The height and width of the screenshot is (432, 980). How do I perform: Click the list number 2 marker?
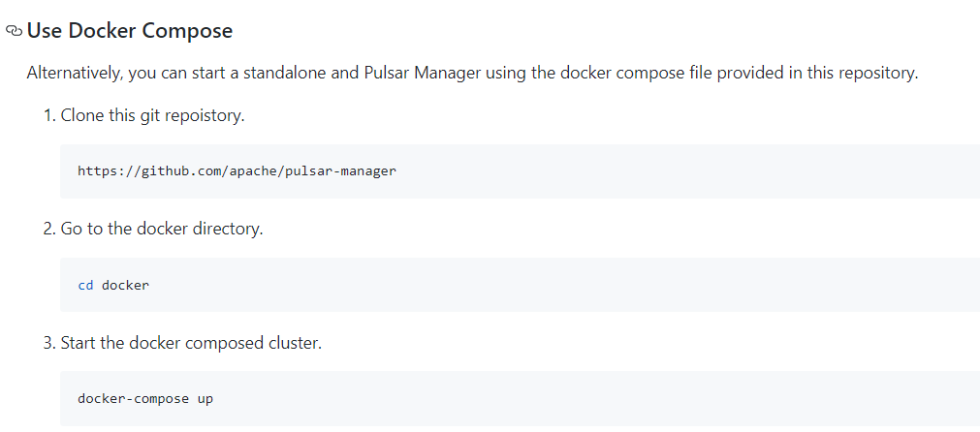click(x=49, y=229)
